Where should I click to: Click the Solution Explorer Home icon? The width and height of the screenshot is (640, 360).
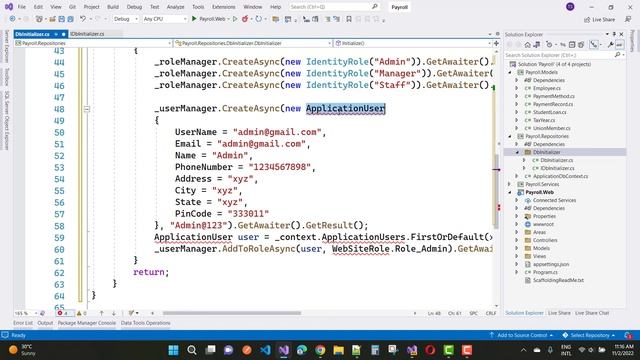point(527,44)
